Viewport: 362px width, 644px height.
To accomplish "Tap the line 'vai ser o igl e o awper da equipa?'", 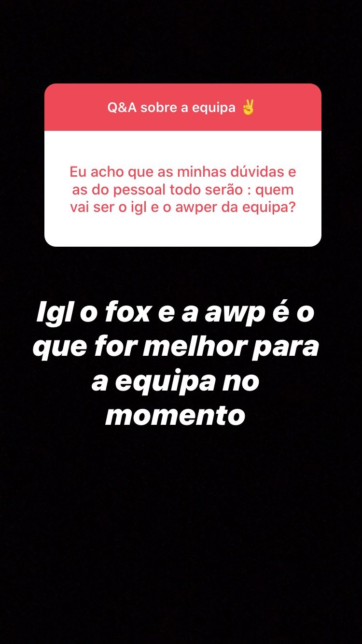I will click(183, 208).
